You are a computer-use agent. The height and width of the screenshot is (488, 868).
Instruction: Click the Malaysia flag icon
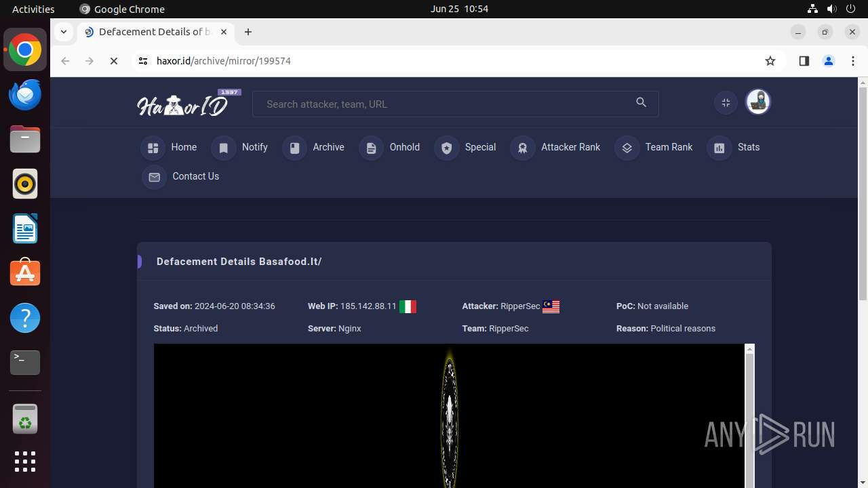tap(551, 306)
